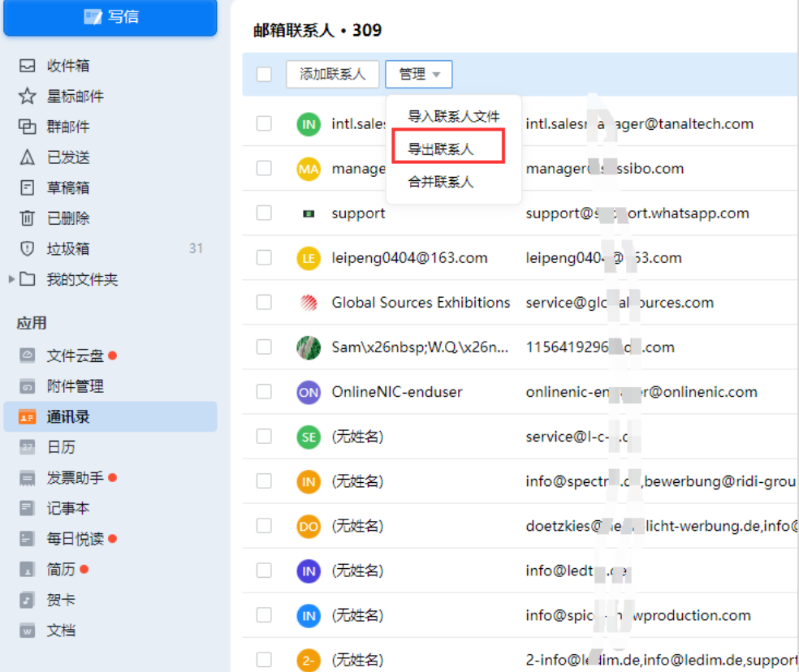This screenshot has width=799, height=672.
Task: Click the 邮箱联系人 309 heading
Action: click(x=317, y=30)
